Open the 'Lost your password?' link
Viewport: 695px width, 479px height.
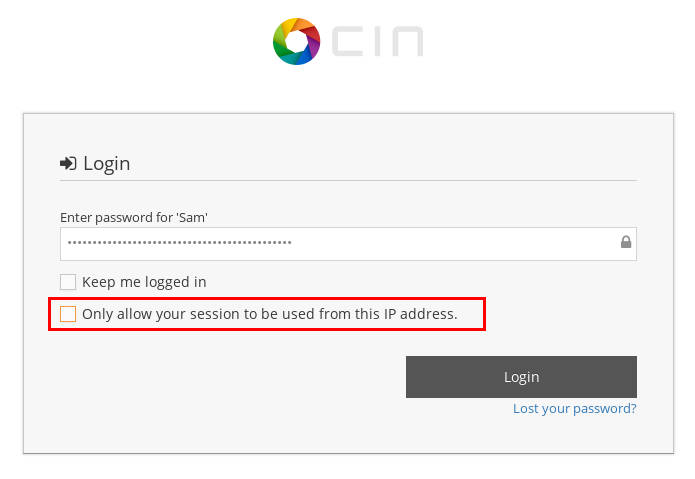point(574,408)
